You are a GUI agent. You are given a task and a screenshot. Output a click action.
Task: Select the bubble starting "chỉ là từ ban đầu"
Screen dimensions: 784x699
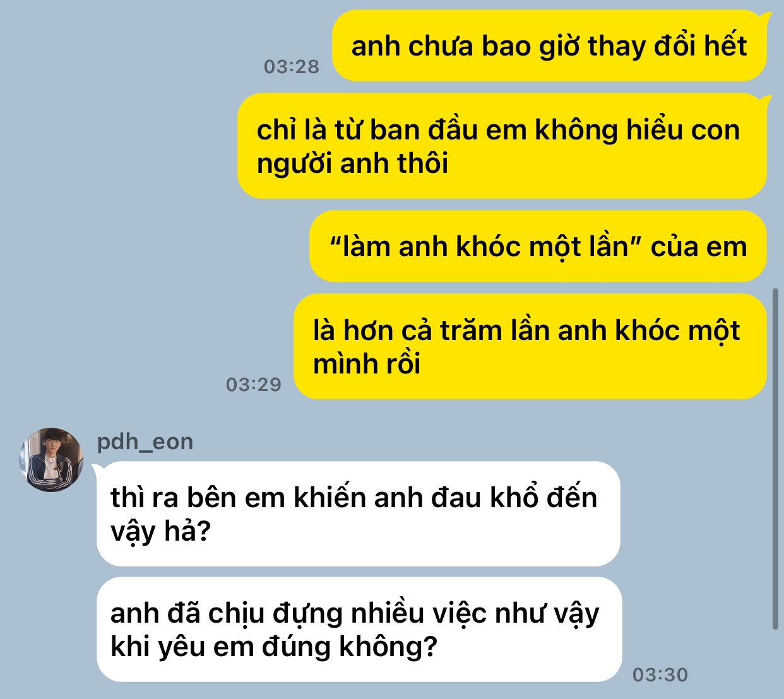(502, 146)
